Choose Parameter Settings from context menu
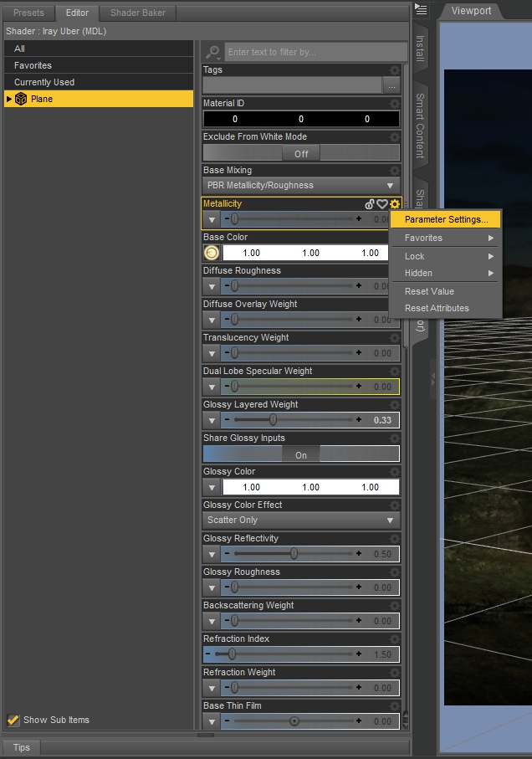The height and width of the screenshot is (759, 532). point(446,219)
